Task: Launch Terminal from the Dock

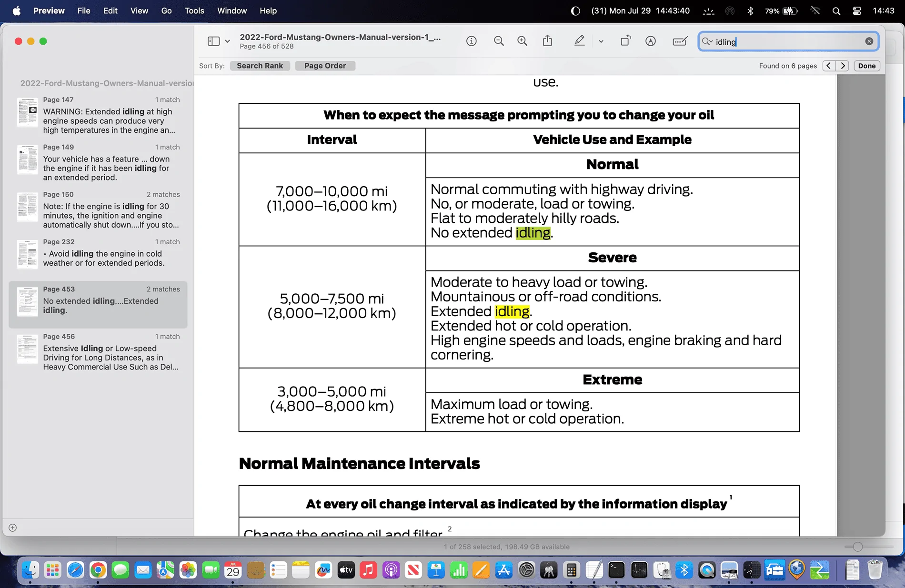Action: (x=616, y=569)
